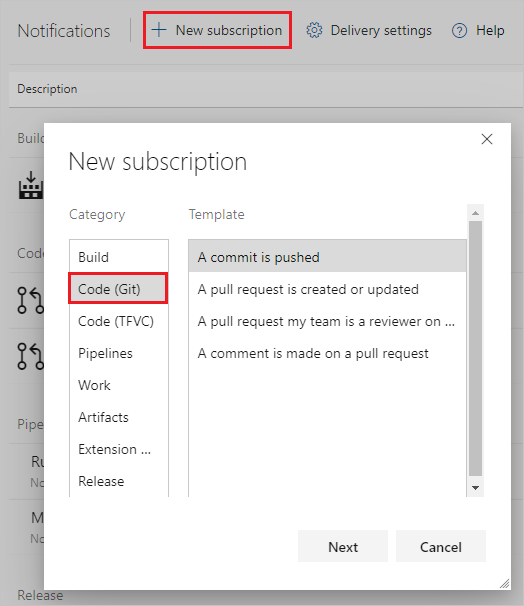Select the Release category
Viewport: 524px width, 606px height.
(119, 481)
